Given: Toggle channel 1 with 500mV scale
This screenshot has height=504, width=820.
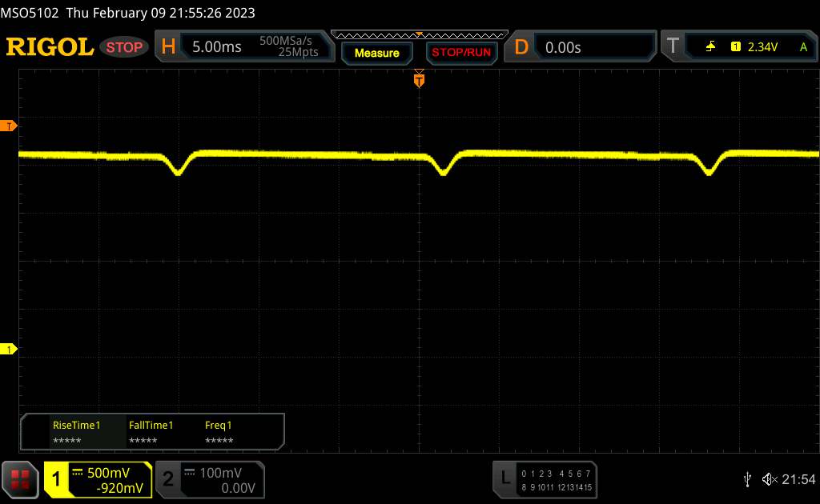Looking at the screenshot, I should pos(98,479).
